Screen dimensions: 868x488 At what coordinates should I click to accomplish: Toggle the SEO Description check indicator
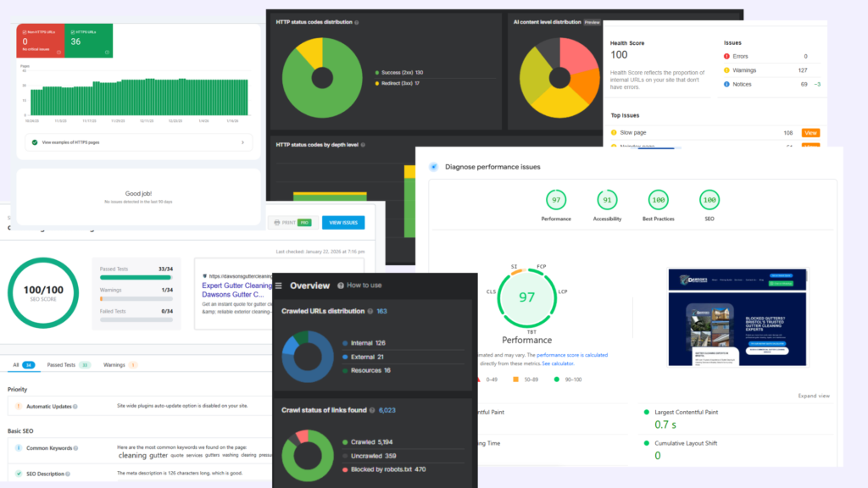(x=19, y=474)
